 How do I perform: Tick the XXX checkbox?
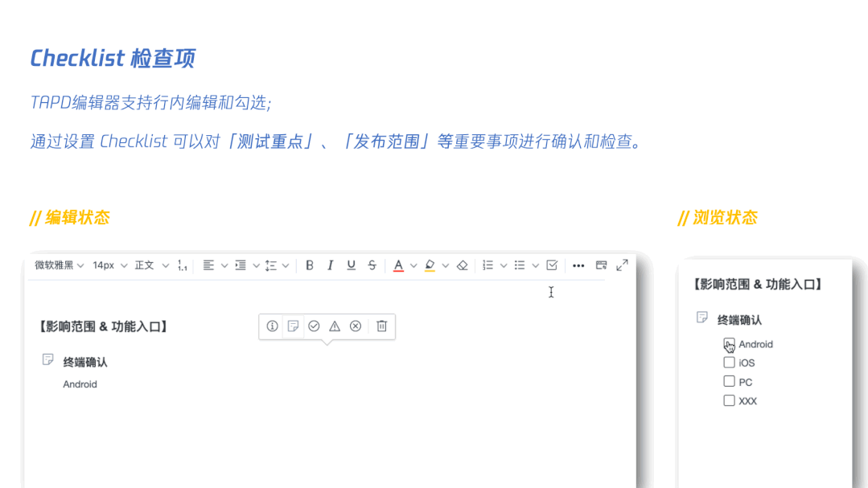(729, 400)
